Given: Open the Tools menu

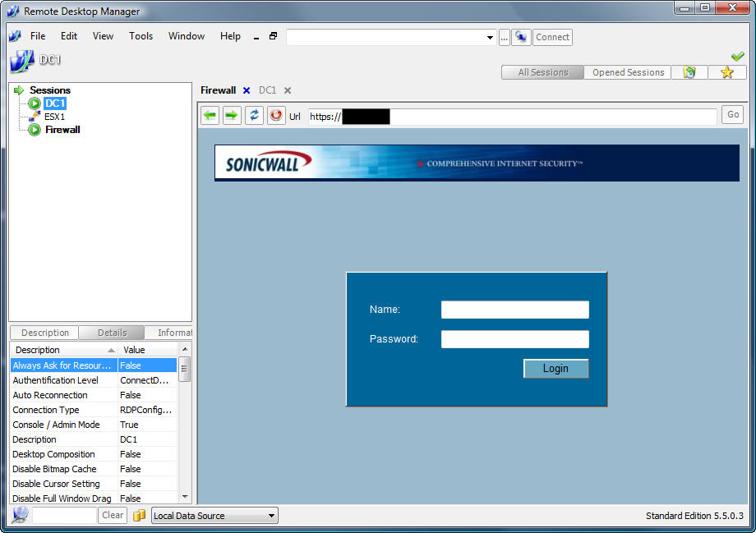Looking at the screenshot, I should pyautogui.click(x=141, y=36).
